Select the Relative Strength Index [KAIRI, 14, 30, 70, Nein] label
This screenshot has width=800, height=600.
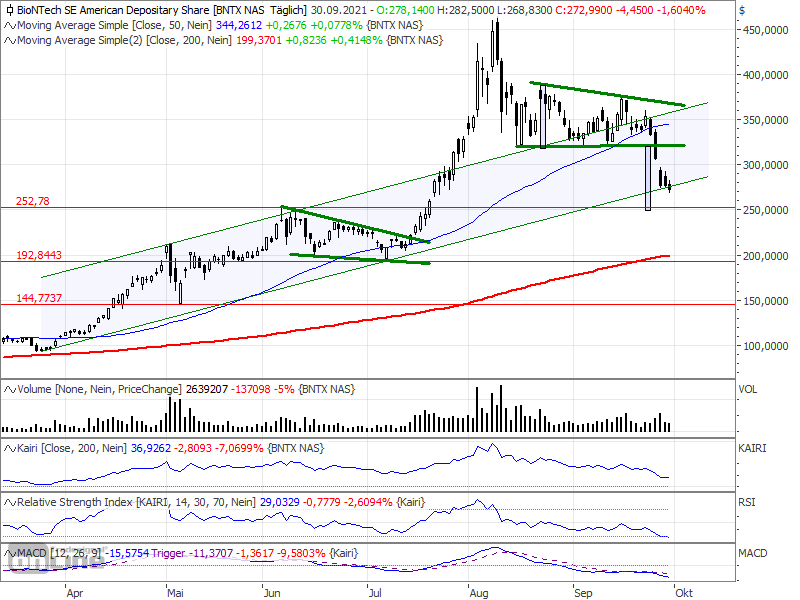(x=136, y=503)
